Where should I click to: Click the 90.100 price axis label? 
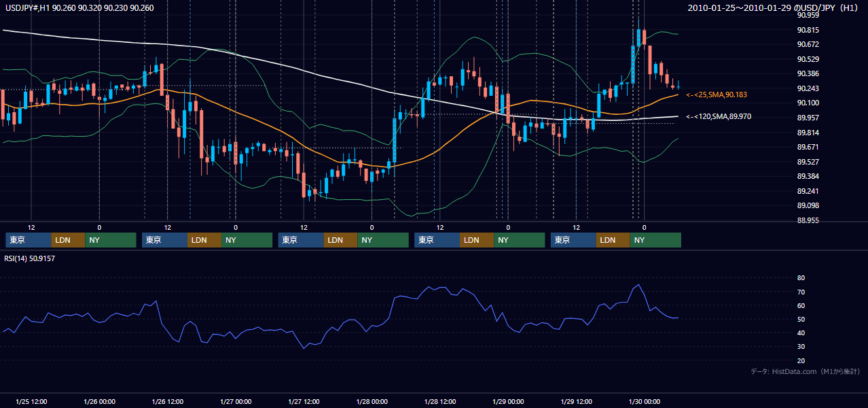tap(808, 103)
